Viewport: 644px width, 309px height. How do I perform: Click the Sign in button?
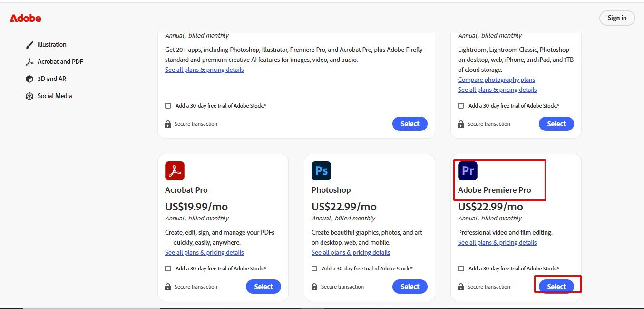pos(617,18)
